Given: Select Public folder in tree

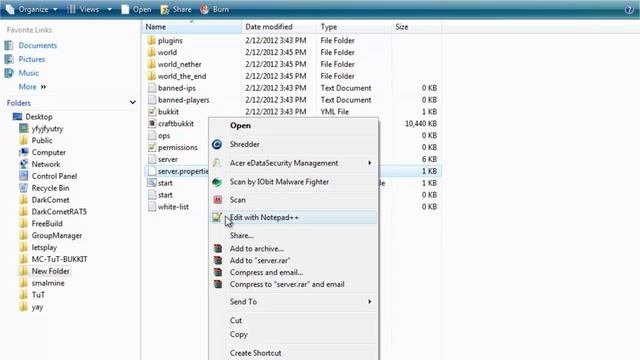Looking at the screenshot, I should (x=42, y=140).
